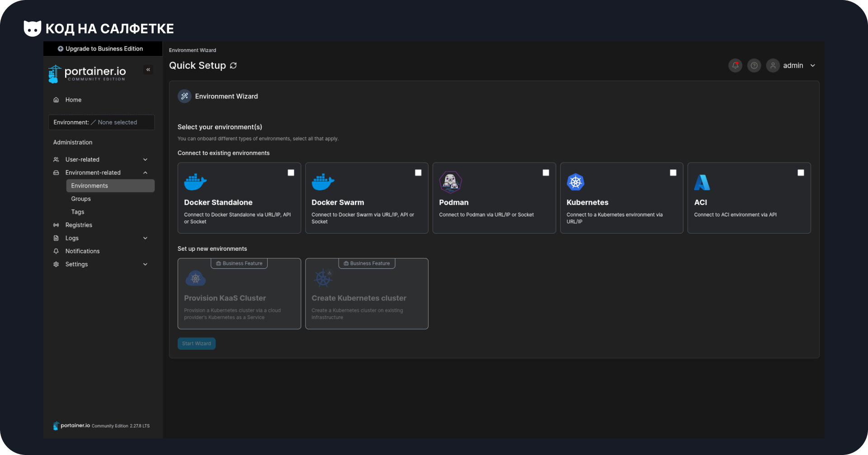
Task: Click the Home house icon
Action: point(56,100)
